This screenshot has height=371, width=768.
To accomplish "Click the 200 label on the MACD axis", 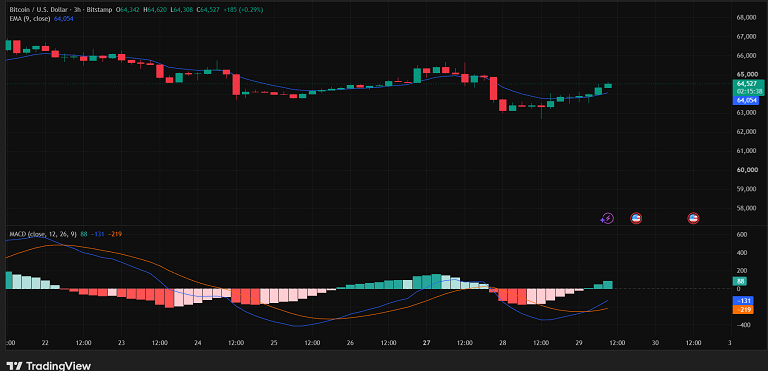I will [x=742, y=271].
